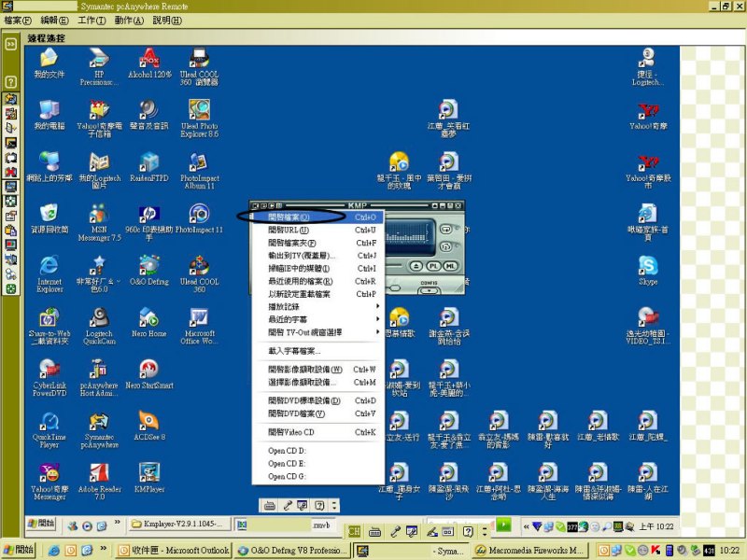Choose 開啟DVD檔案(V) menu entry
The image size is (747, 560).
[x=317, y=413]
